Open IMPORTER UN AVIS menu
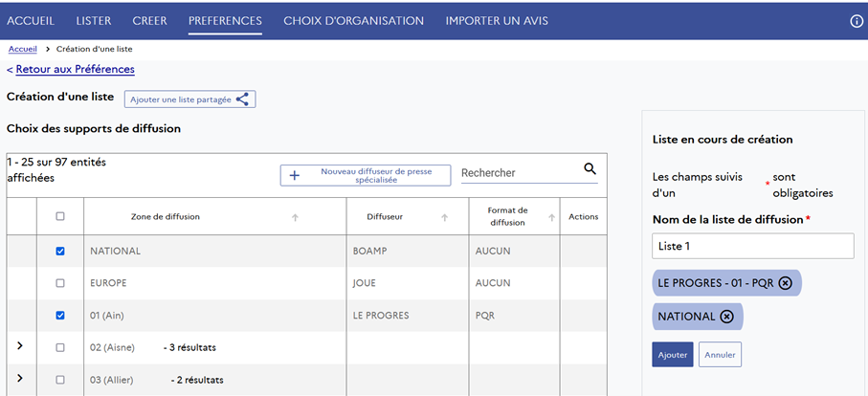This screenshot has height=396, width=868. pos(497,21)
